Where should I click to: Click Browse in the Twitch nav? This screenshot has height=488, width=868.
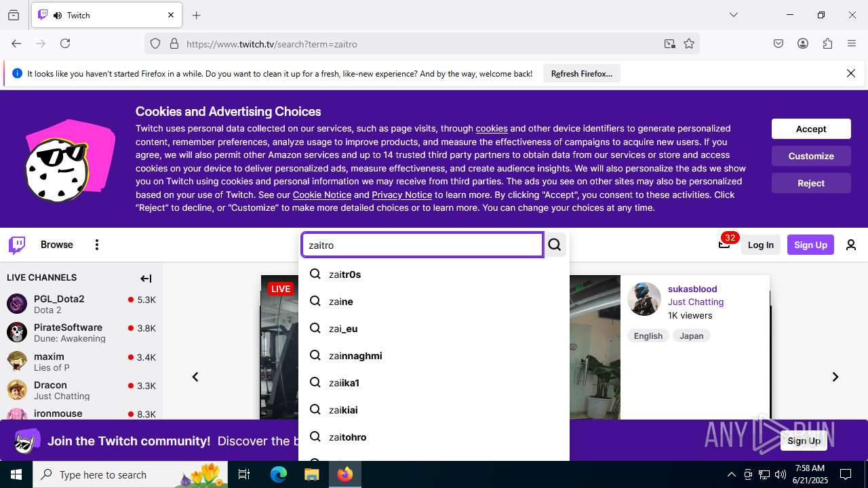57,245
